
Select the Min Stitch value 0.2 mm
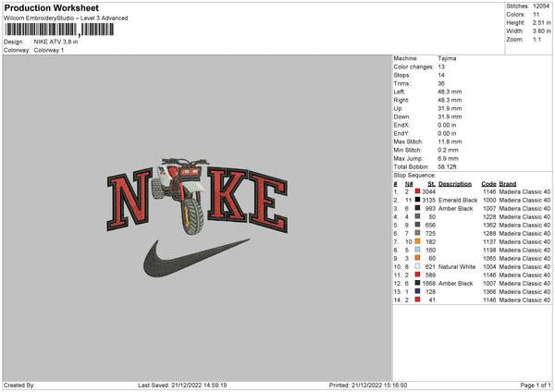pos(449,150)
